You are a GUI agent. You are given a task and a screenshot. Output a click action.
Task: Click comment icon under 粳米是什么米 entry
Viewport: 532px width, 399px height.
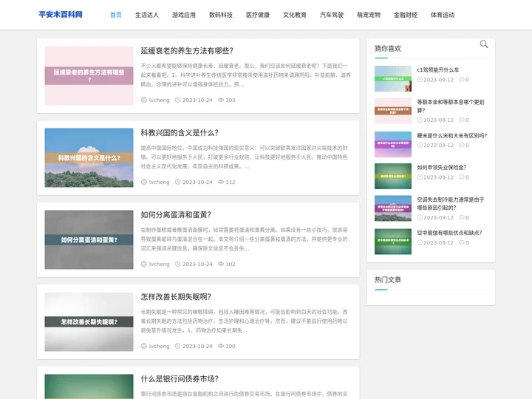pos(461,146)
